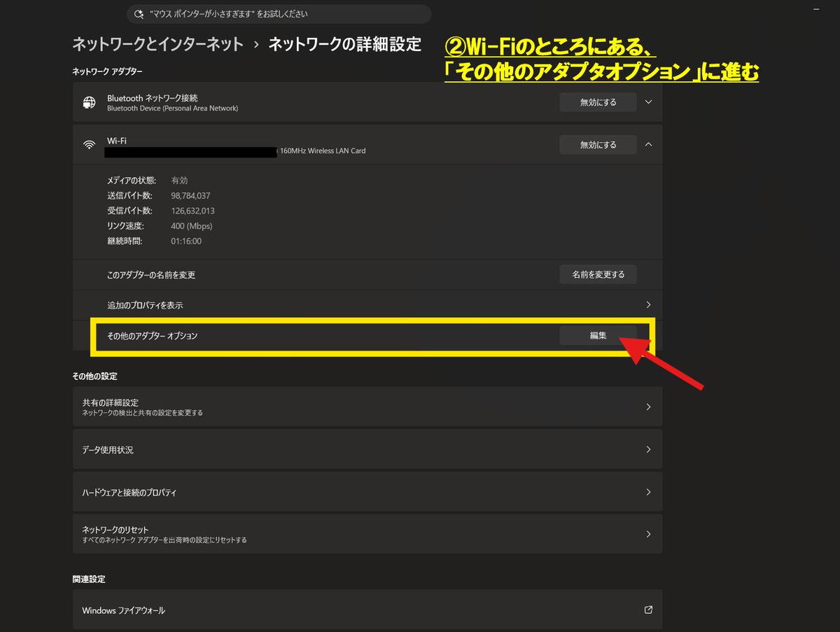Open ハードウェアと接続のプロパティ chevron
The height and width of the screenshot is (632, 840).
(x=648, y=492)
